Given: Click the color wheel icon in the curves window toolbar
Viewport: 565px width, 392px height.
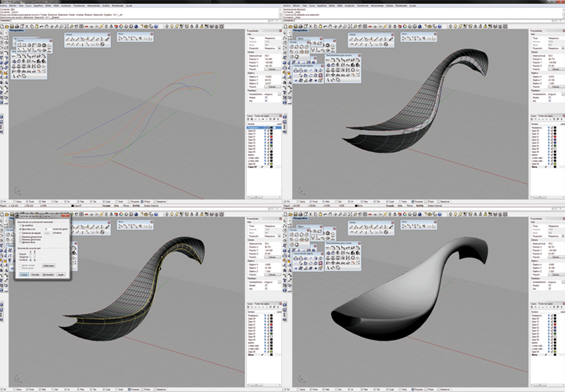Looking at the screenshot, I should click(x=121, y=26).
